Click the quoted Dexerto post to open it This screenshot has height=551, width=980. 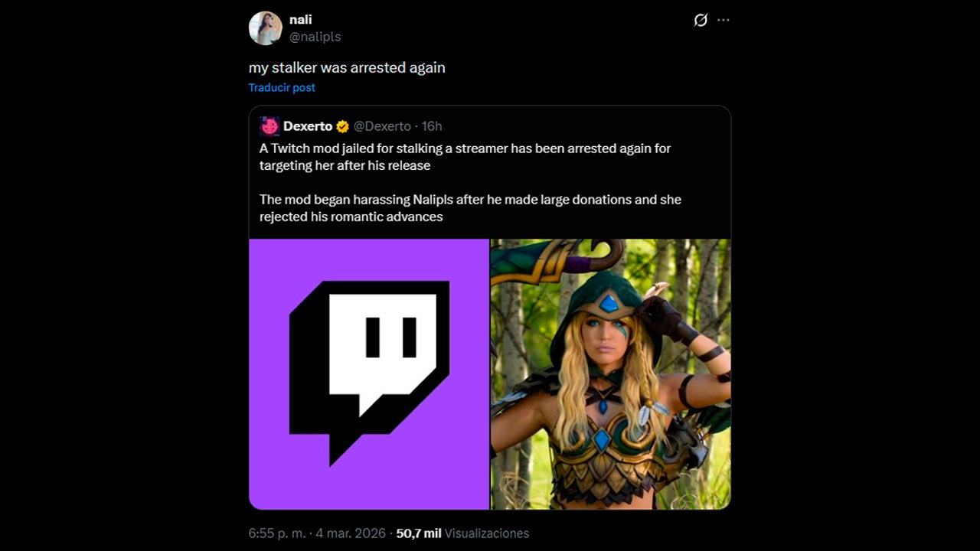[490, 184]
